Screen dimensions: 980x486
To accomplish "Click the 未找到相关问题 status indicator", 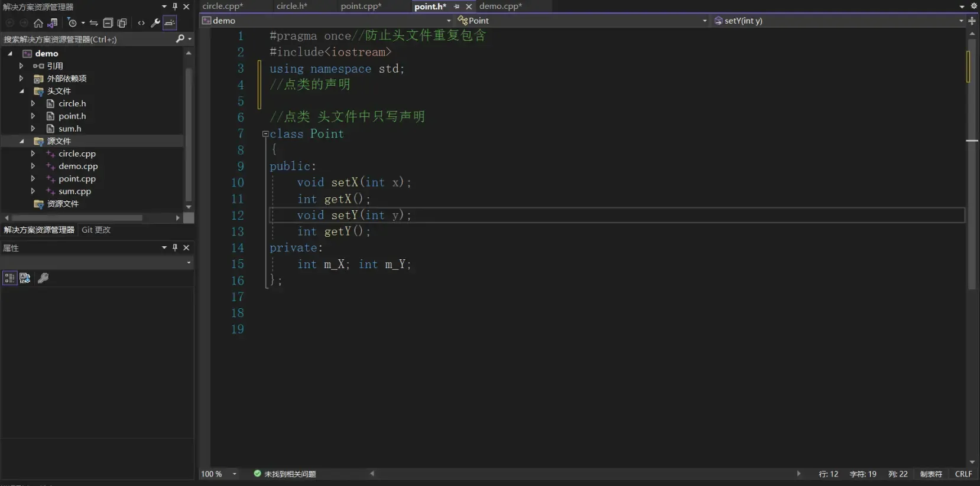I will [x=285, y=474].
